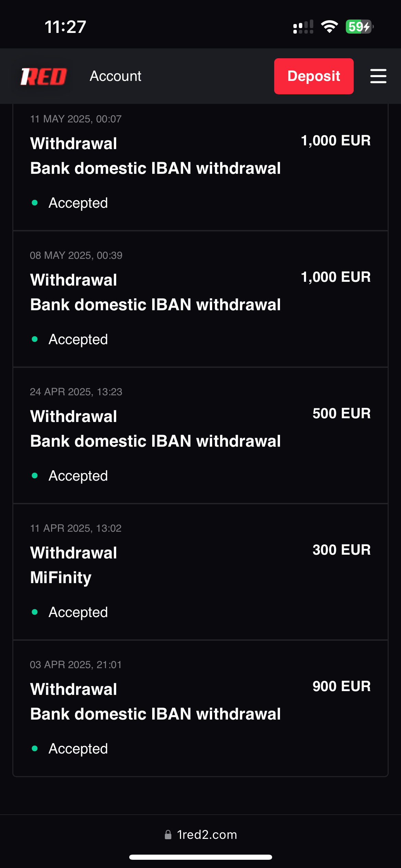Tap MiFinity withdrawal method text
The height and width of the screenshot is (868, 401).
(x=61, y=578)
